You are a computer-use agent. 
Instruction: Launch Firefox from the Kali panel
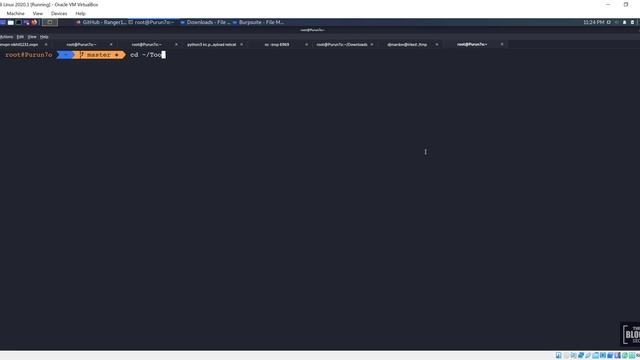pos(34,22)
